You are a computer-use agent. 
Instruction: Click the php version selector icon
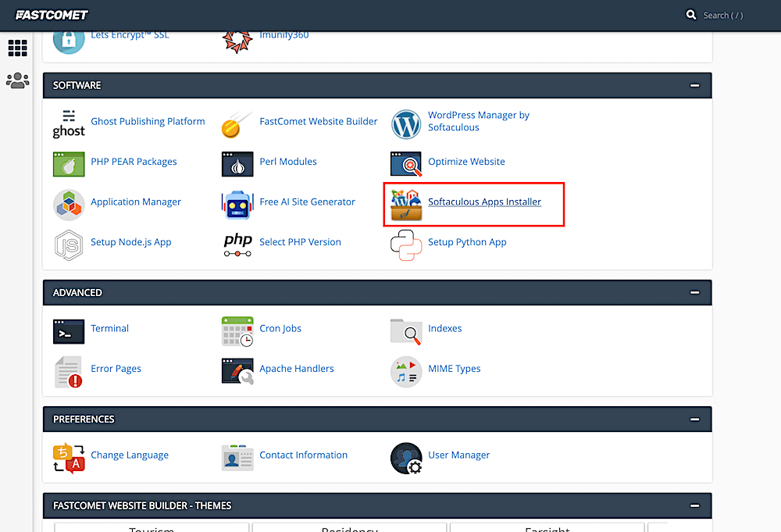click(237, 245)
